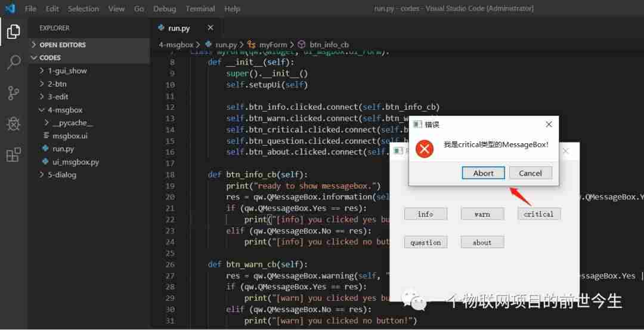Open the Search view in activity bar
Viewport: 644px width, 330px height.
coord(13,63)
